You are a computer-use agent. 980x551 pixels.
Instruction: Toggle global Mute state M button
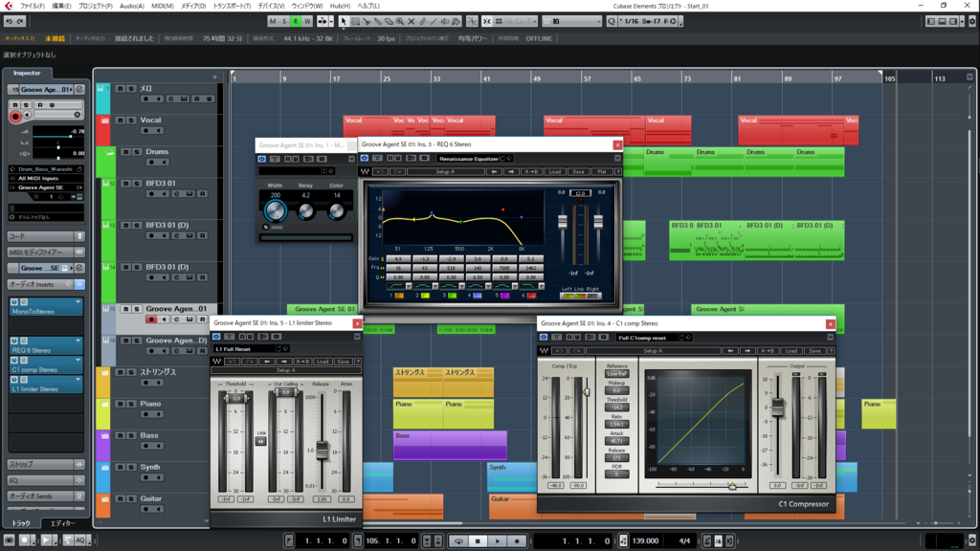pos(273,21)
